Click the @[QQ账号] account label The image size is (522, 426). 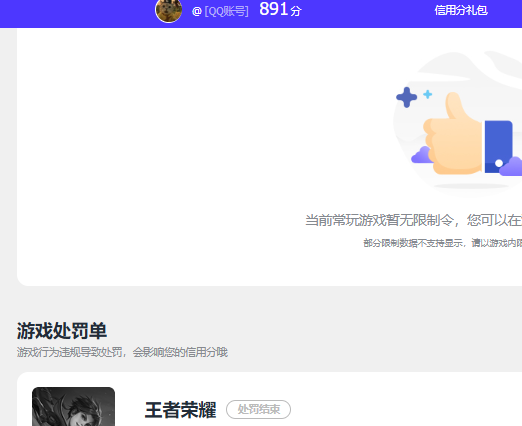coord(220,11)
